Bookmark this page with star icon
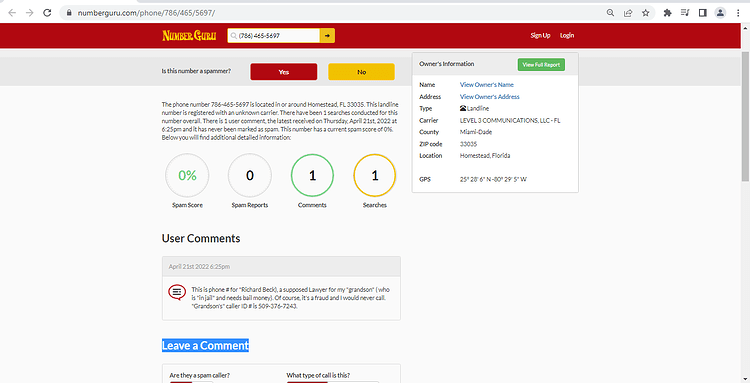 pyautogui.click(x=646, y=13)
